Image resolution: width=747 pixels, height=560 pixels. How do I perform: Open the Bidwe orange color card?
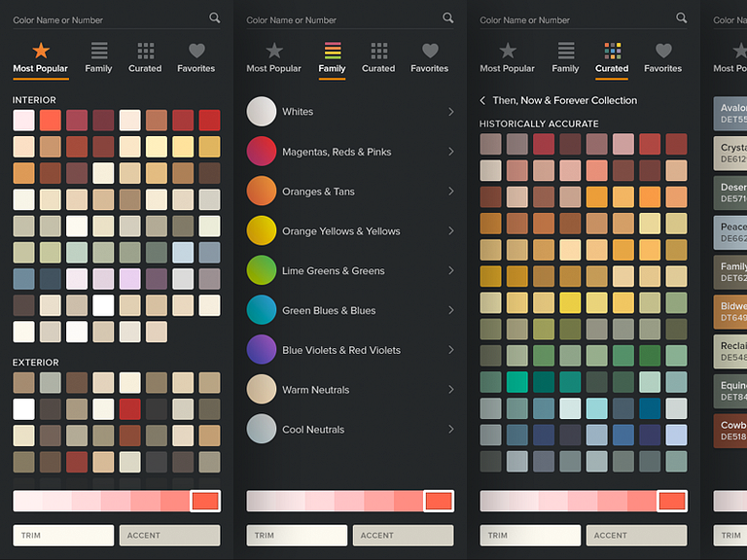(729, 312)
